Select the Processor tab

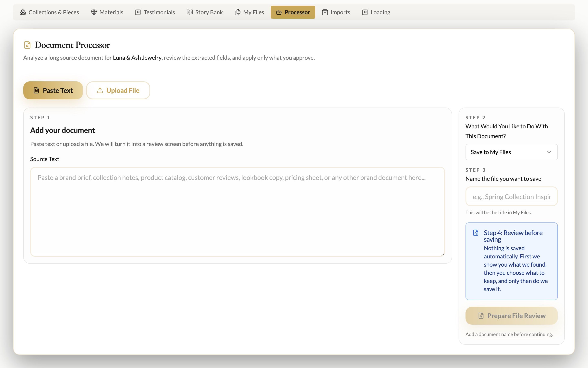coord(293,12)
